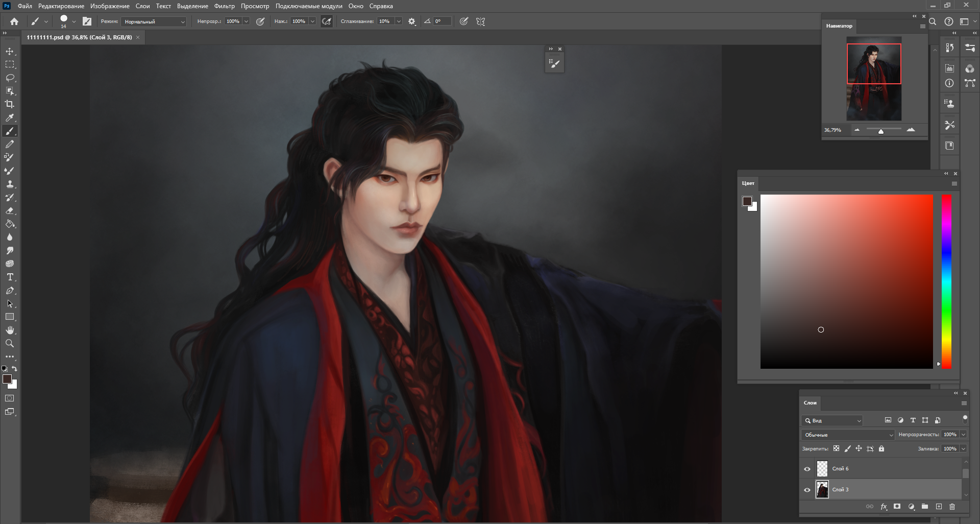Open the Наж. flow dropdown arrow
This screenshot has height=524, width=980.
pyautogui.click(x=312, y=21)
